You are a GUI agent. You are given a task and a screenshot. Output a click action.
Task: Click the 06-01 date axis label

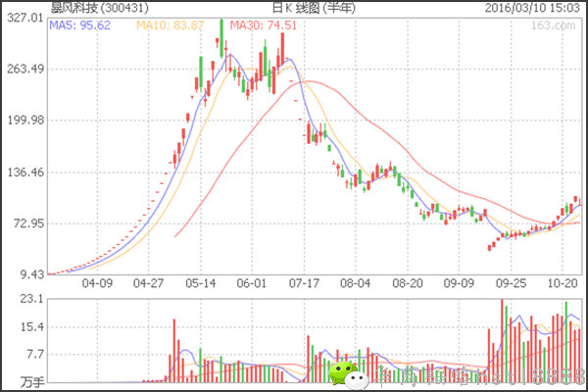(251, 283)
